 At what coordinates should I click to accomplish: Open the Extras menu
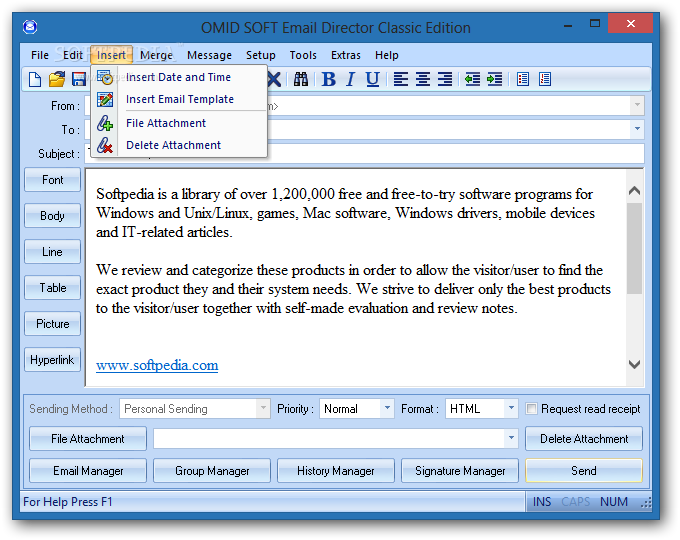346,55
